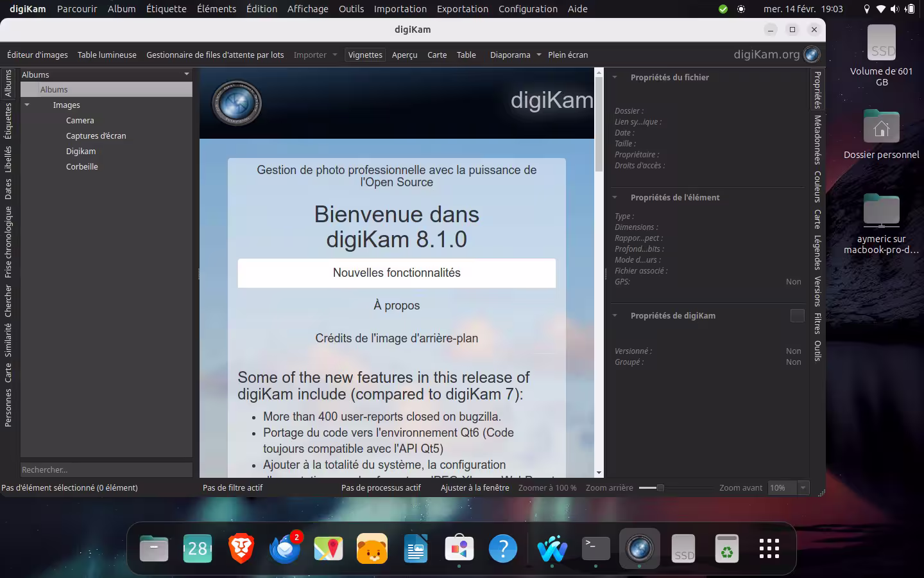Click the digiKam.org globe logo icon
The width and height of the screenshot is (924, 578).
(812, 55)
